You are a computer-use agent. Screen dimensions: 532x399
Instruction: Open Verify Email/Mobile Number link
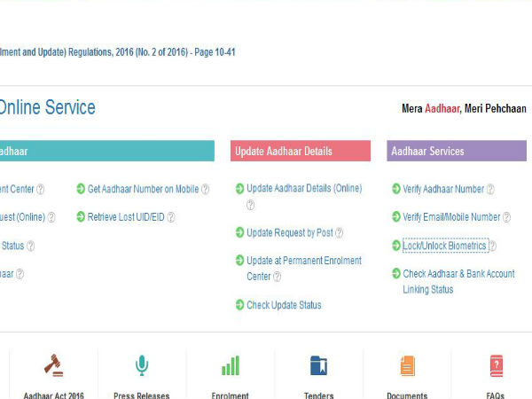coord(451,217)
